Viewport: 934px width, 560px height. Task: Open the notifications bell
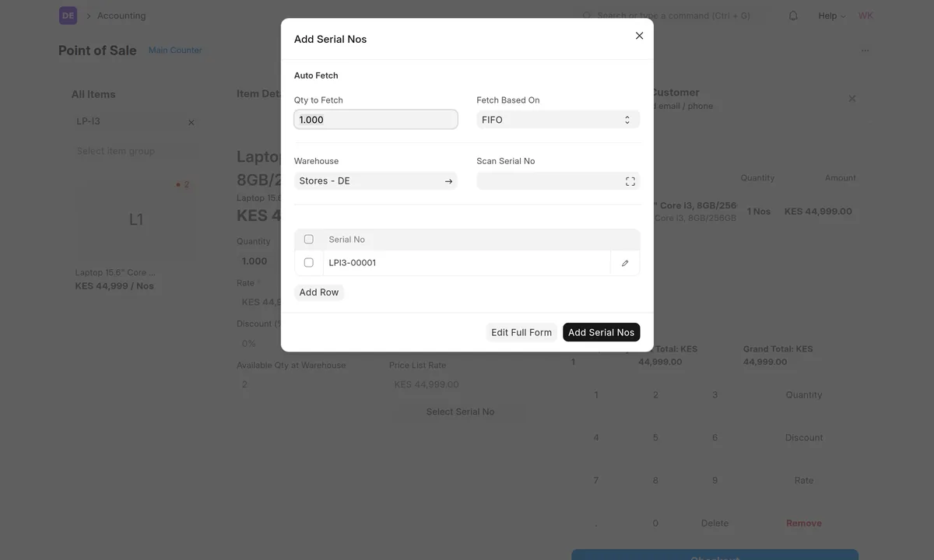[x=793, y=16]
